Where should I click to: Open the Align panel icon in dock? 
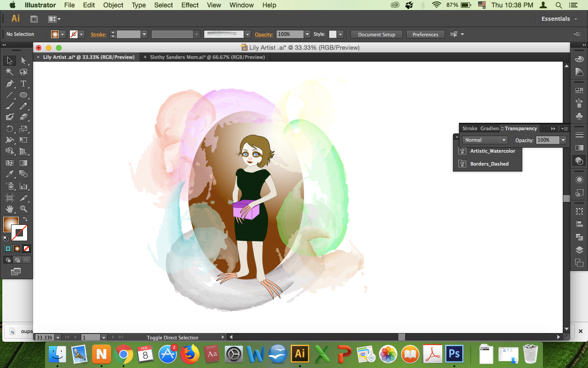[579, 224]
